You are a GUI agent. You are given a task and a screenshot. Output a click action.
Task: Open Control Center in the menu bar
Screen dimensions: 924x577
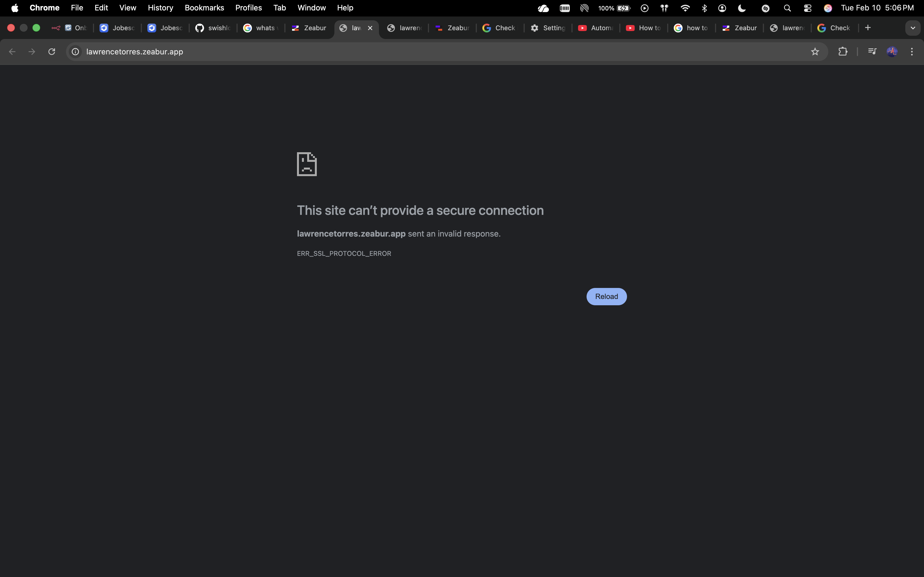click(807, 8)
